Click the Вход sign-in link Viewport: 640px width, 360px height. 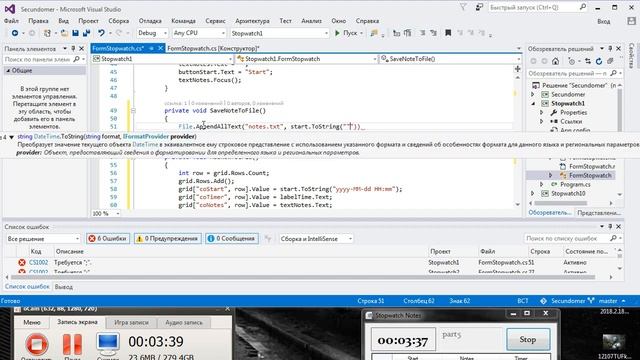[x=604, y=22]
